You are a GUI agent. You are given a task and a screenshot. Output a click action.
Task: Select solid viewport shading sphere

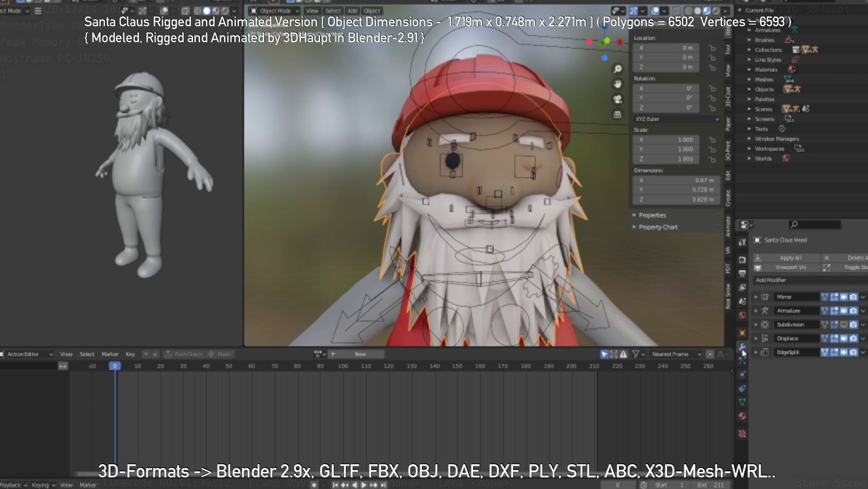click(x=697, y=11)
